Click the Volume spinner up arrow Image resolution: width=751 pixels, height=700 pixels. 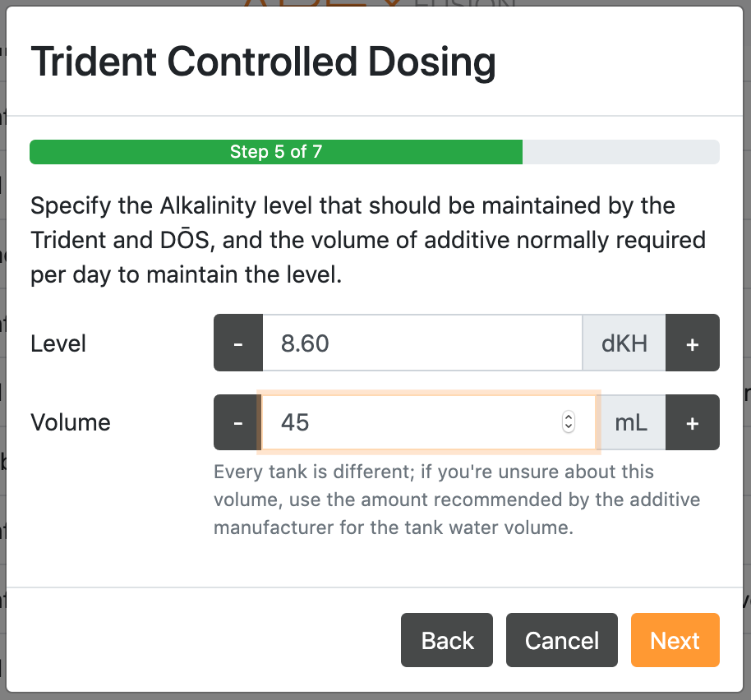point(569,417)
